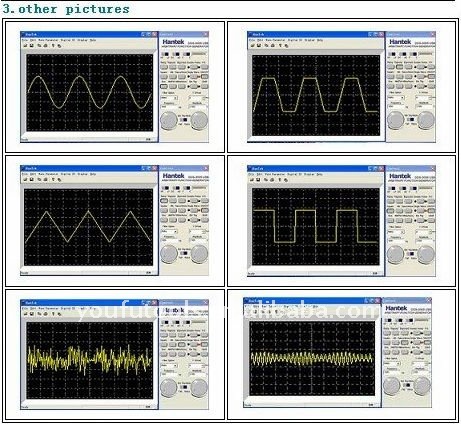Click the first waveform button in the sine wave control panel
This screenshot has width=461, height=424.
tap(164, 67)
